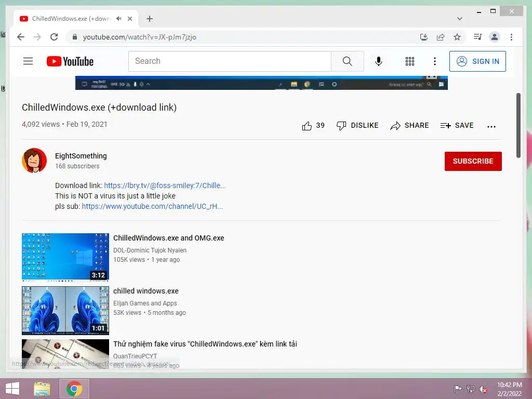This screenshot has height=399, width=532.
Task: Open Thử nghiệm fake virus video title
Action: tap(205, 344)
